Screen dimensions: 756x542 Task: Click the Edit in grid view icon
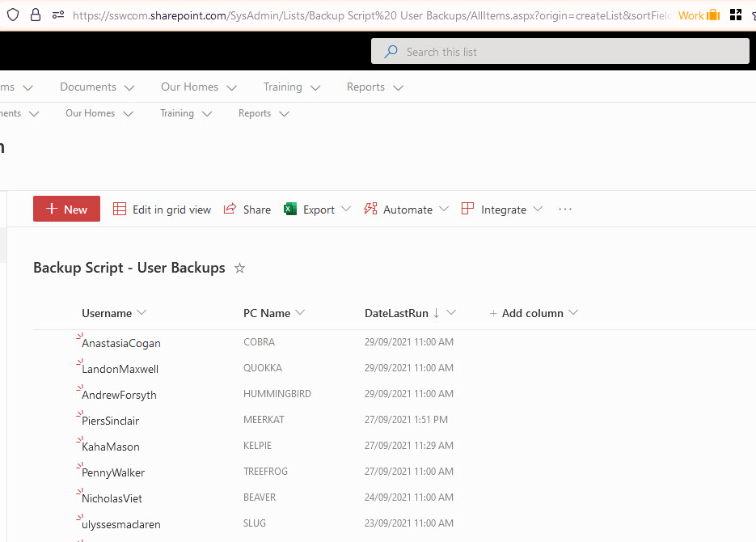(x=120, y=209)
